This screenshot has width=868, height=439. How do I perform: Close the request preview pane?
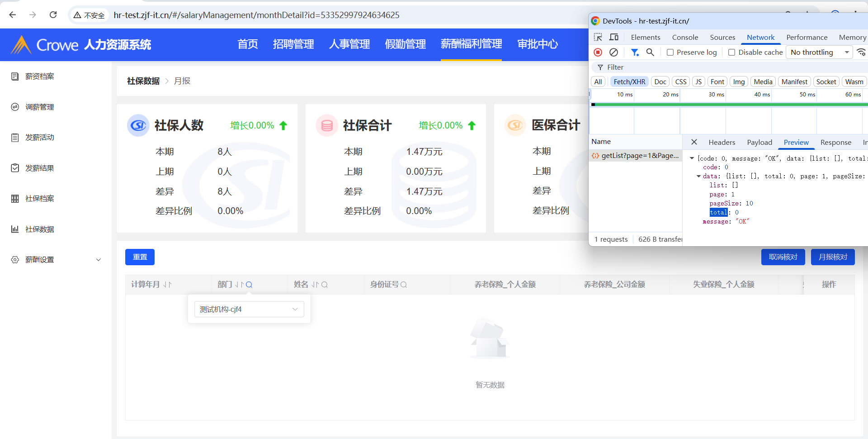(x=694, y=142)
